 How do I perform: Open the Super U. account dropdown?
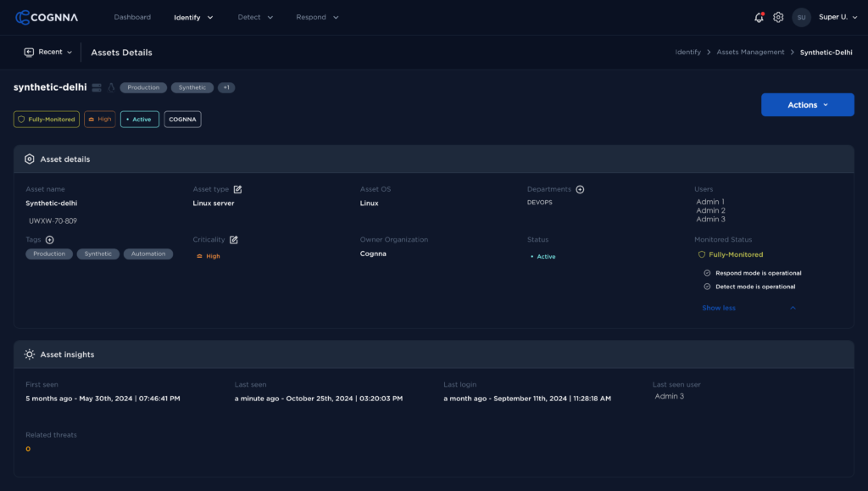[838, 17]
